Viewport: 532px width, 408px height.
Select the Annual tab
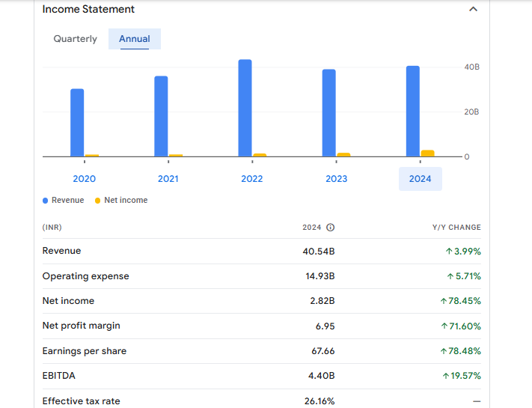135,39
